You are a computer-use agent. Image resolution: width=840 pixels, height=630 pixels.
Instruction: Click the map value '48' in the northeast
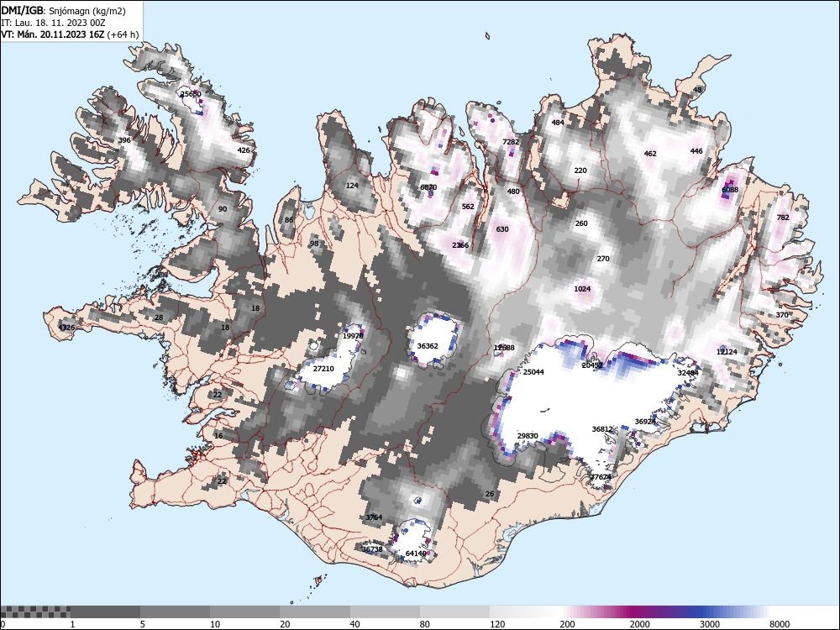[697, 90]
